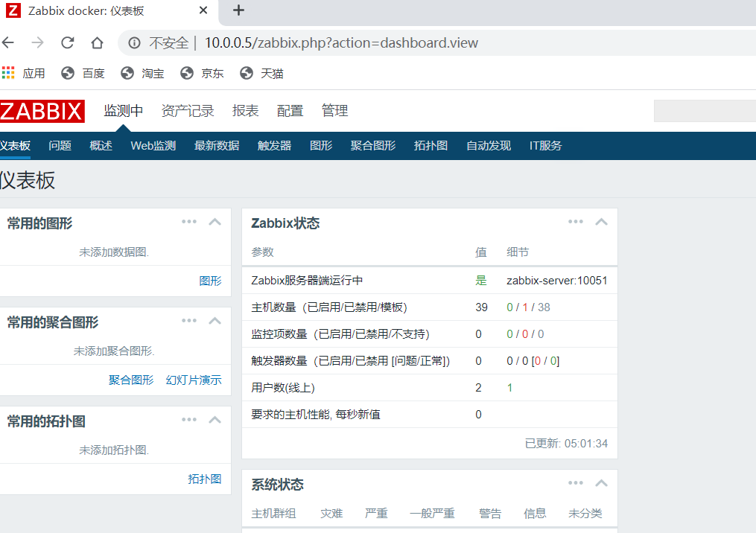Open the 百度 bookmark

(x=83, y=73)
